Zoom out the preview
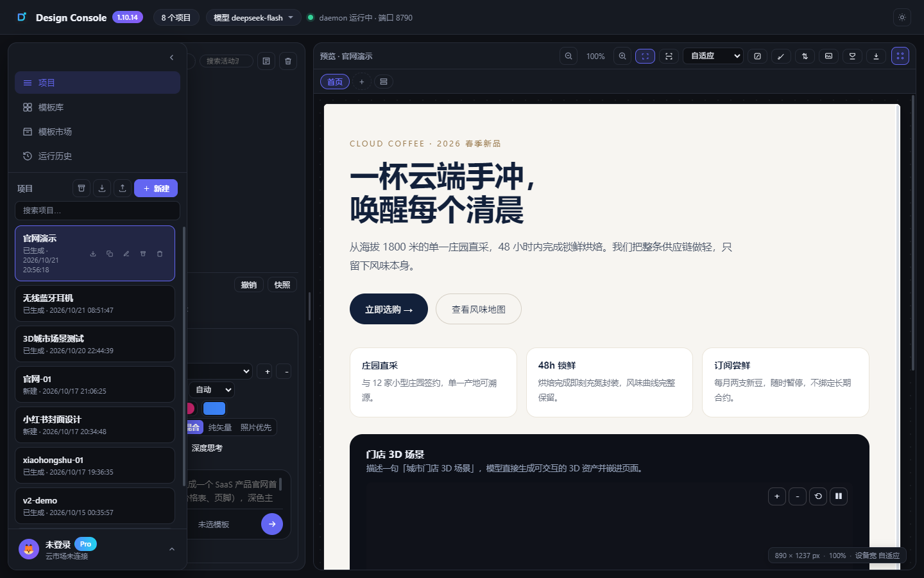The height and width of the screenshot is (578, 924). [x=569, y=57]
